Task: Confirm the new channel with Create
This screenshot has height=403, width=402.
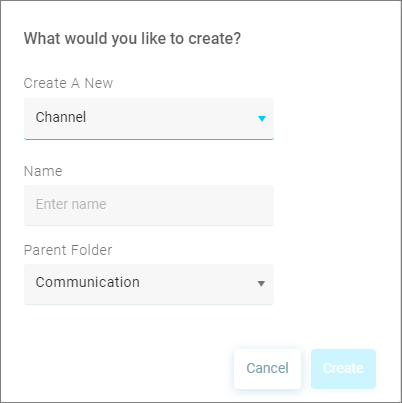Action: tap(343, 369)
